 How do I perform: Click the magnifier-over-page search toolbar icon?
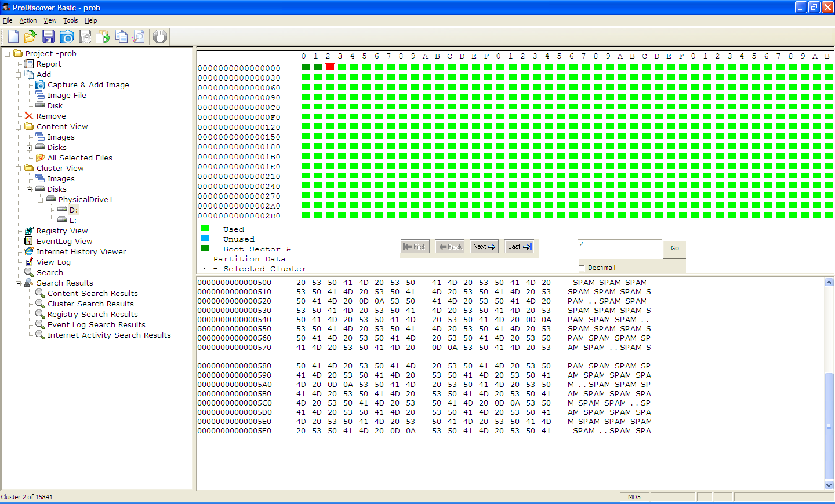139,36
